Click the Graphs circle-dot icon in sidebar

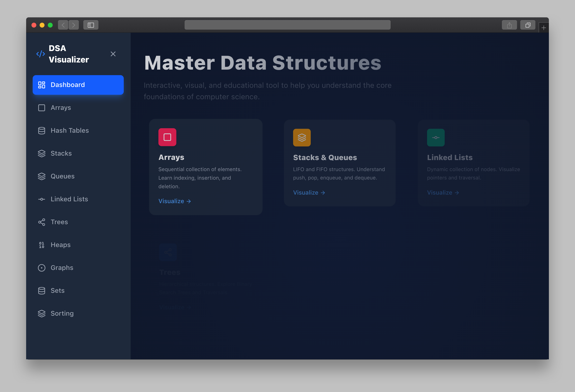pos(42,268)
